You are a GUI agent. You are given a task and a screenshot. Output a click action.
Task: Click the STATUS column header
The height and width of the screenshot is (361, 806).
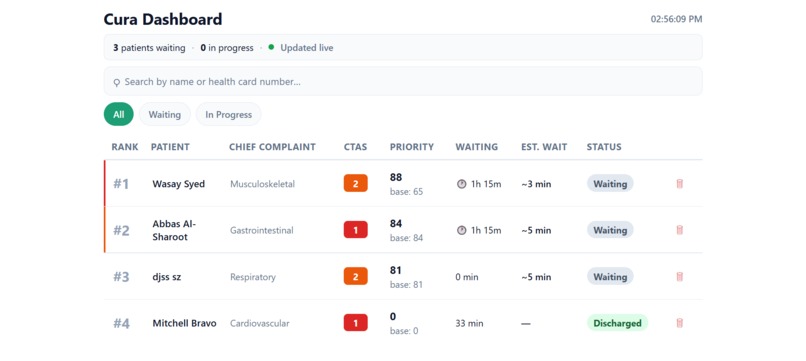click(604, 147)
